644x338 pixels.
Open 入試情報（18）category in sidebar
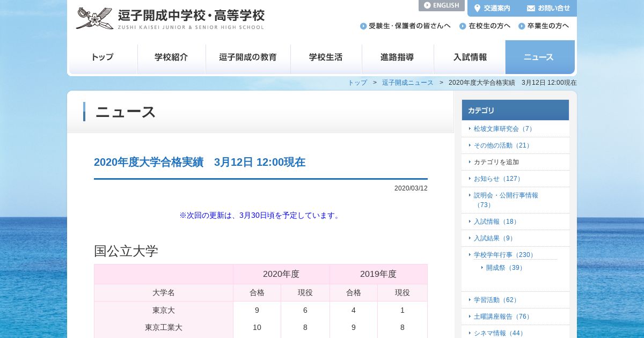click(496, 222)
